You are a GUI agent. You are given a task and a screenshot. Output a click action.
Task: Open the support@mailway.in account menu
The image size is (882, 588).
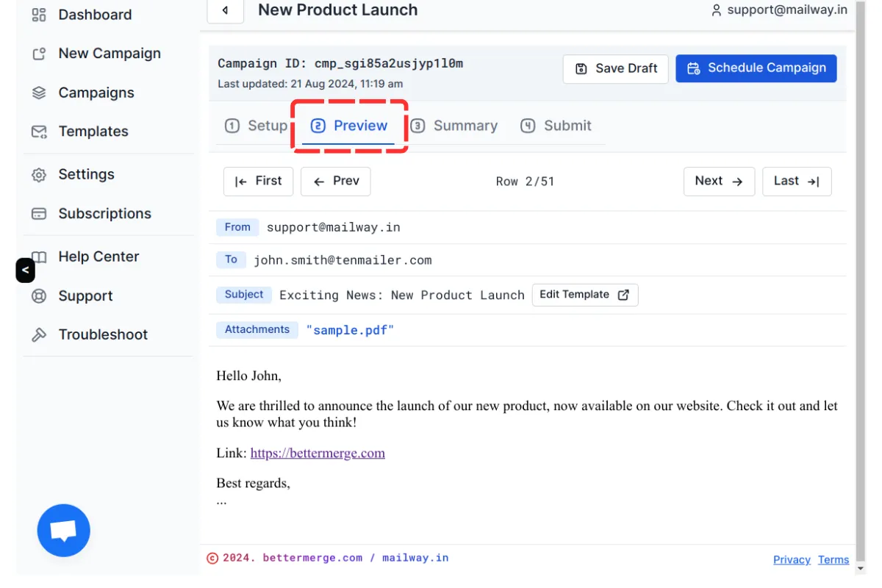pos(778,10)
